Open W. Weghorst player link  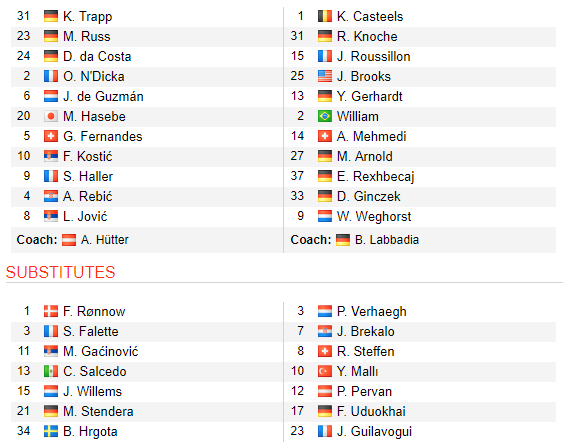click(x=374, y=216)
